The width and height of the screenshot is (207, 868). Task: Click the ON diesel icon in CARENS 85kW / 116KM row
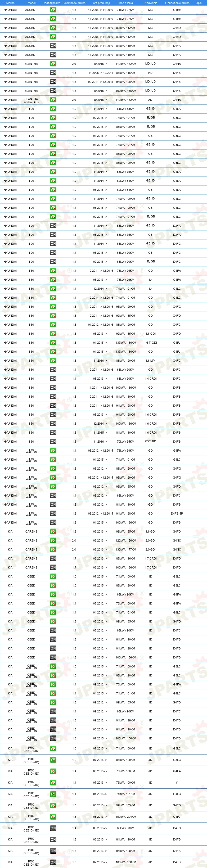coord(53,558)
